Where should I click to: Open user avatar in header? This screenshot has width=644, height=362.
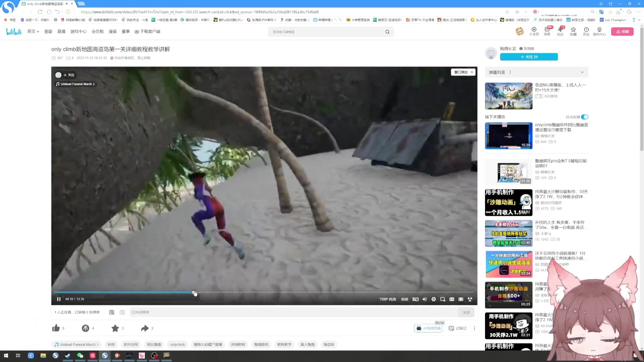(x=520, y=32)
